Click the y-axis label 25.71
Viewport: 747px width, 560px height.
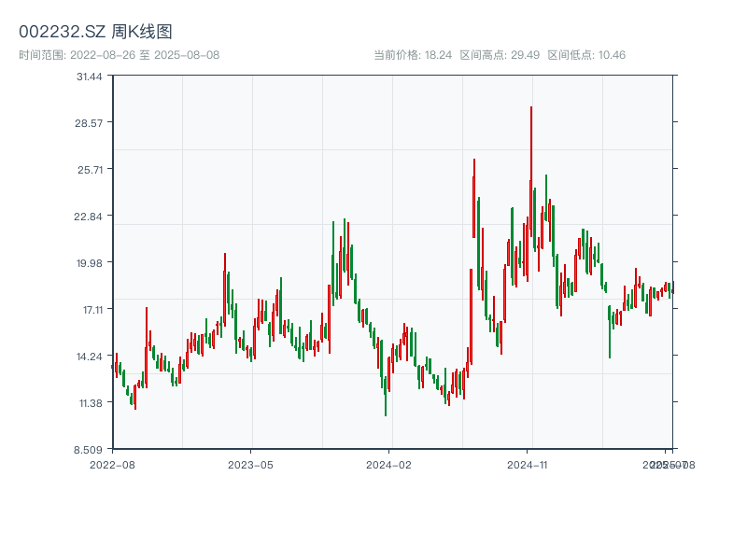click(x=90, y=170)
